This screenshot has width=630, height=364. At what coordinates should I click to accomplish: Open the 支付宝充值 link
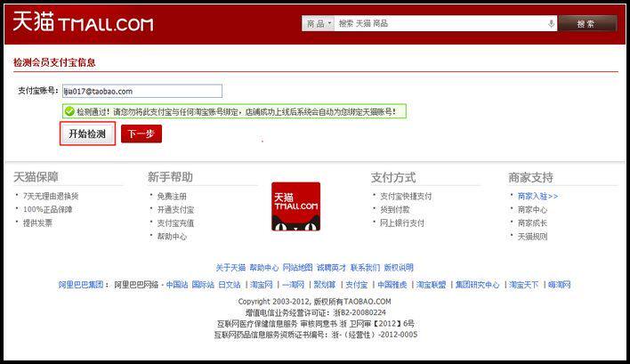(x=175, y=223)
